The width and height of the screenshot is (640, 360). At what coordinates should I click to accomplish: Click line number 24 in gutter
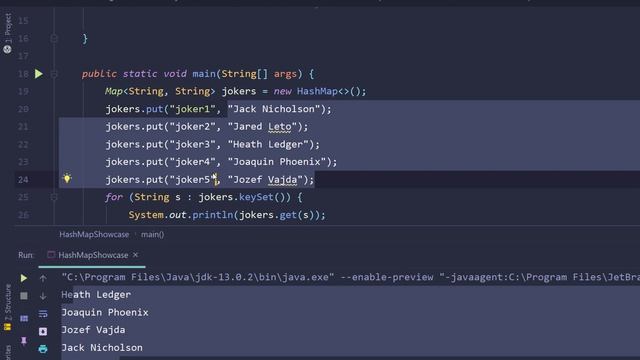point(23,180)
